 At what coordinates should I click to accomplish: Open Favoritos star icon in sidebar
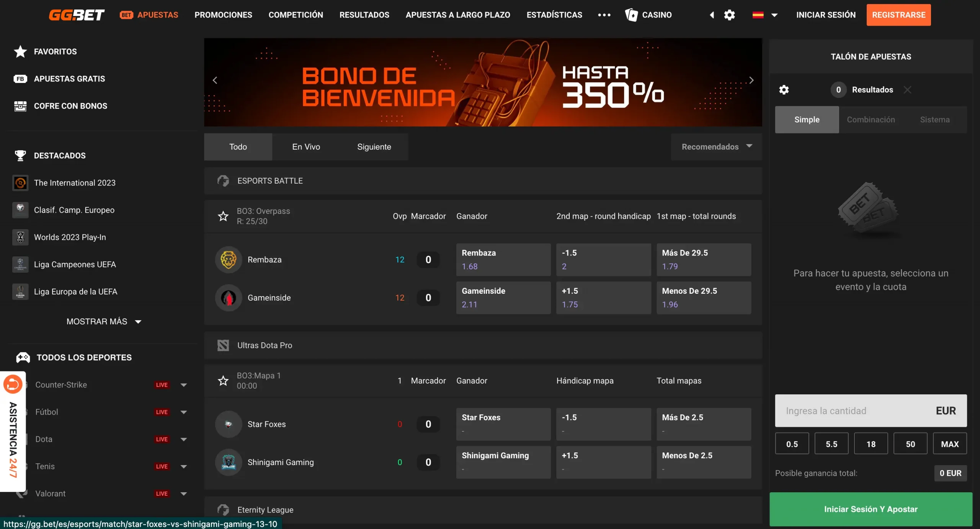click(x=20, y=52)
